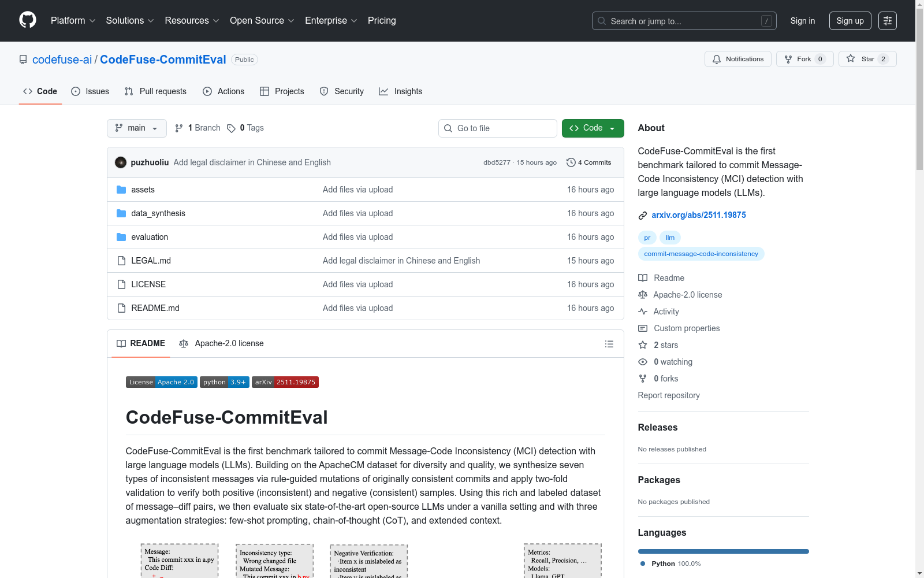
Task: Fork the repository
Action: [804, 59]
